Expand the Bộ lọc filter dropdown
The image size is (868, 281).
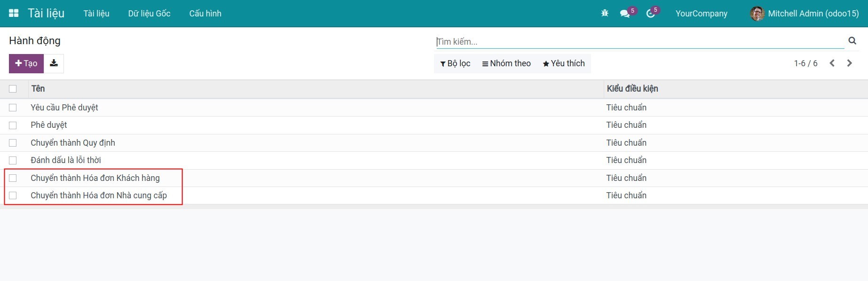click(x=455, y=63)
